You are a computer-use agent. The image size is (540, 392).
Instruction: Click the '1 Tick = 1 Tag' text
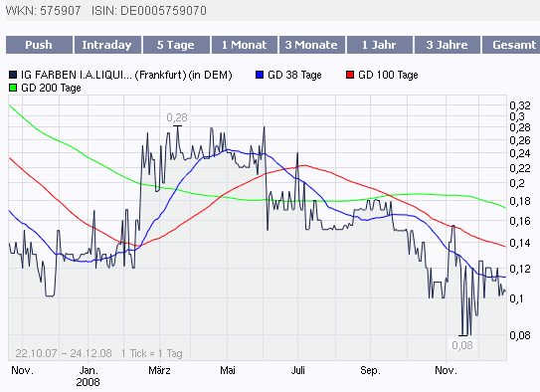152,353
